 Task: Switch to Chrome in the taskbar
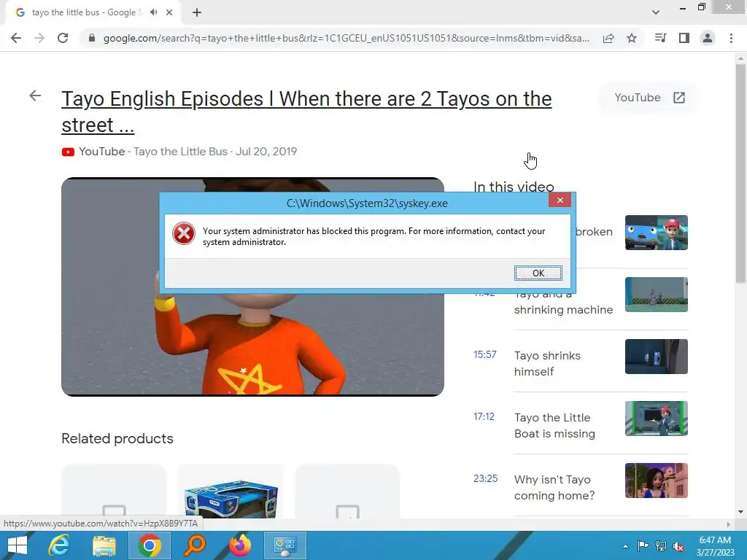[149, 545]
